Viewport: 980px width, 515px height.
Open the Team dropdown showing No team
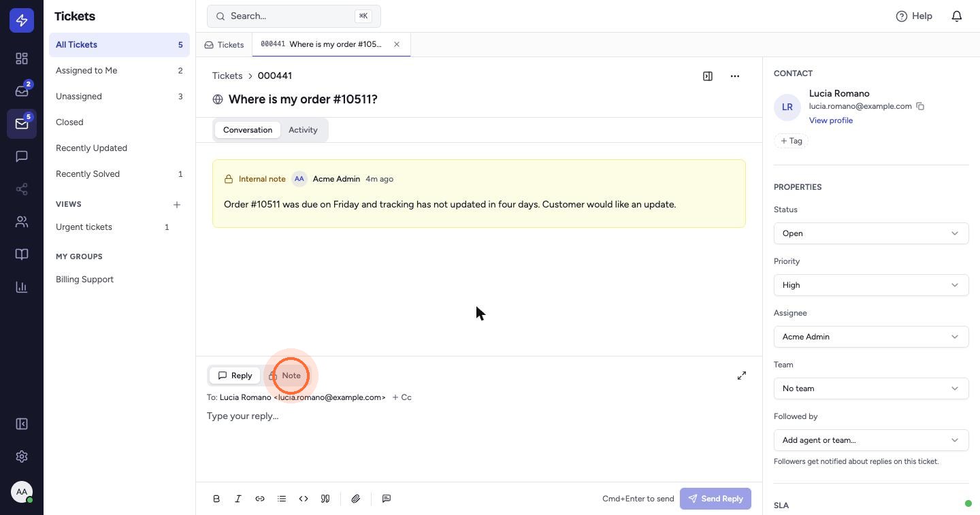[871, 388]
